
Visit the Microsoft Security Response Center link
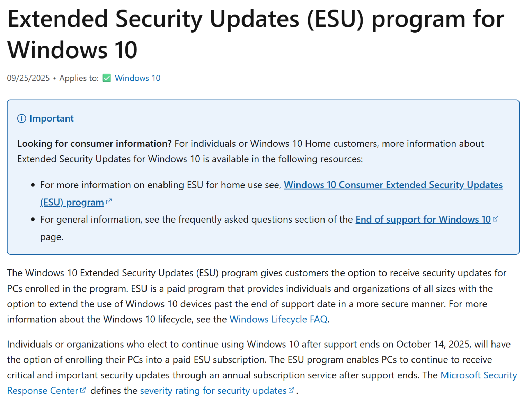pos(478,375)
